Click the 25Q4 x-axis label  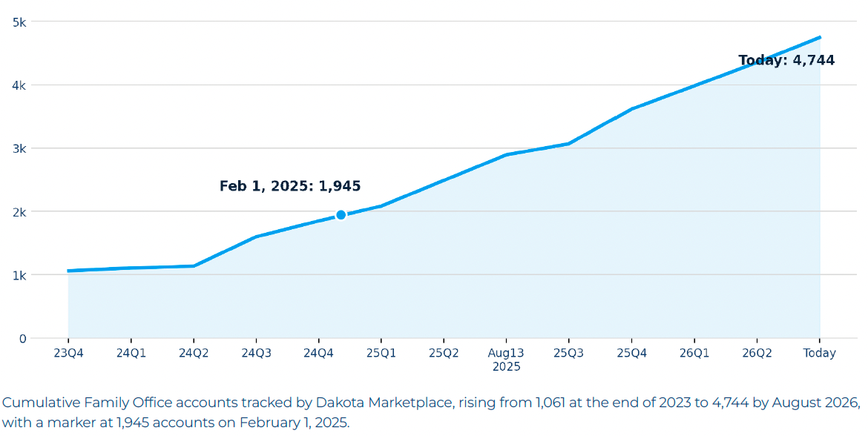(x=631, y=353)
